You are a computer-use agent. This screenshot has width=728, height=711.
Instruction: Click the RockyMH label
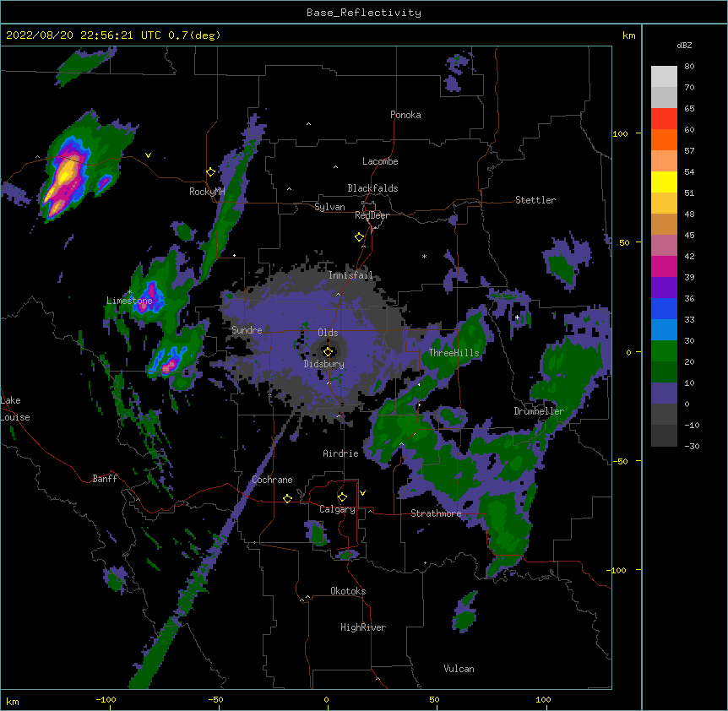coord(207,192)
